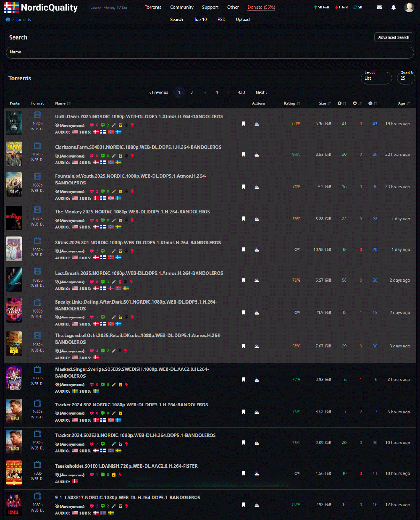Open the Quantity dropdown

406,78
